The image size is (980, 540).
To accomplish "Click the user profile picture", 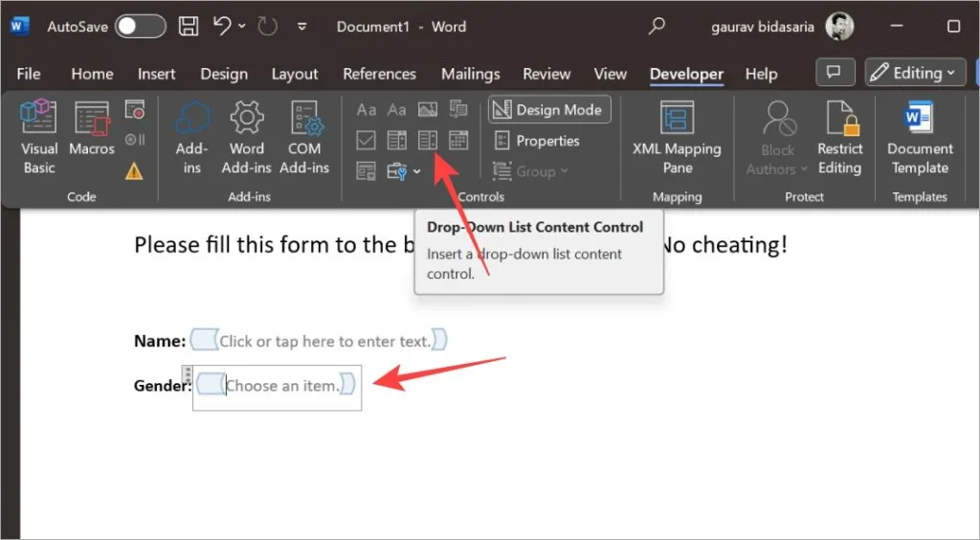I will click(x=838, y=26).
